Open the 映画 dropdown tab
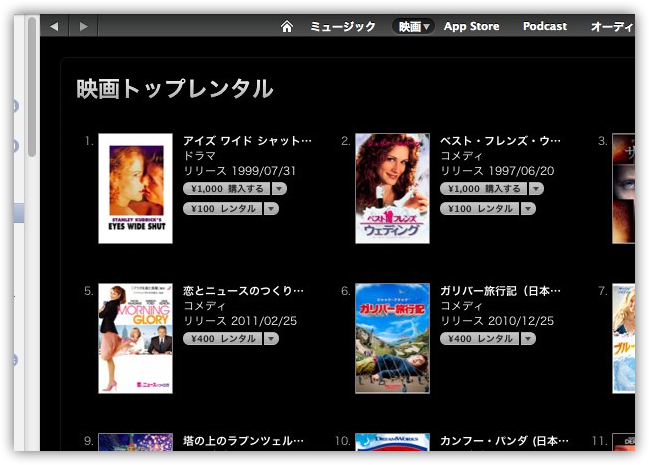 click(413, 27)
